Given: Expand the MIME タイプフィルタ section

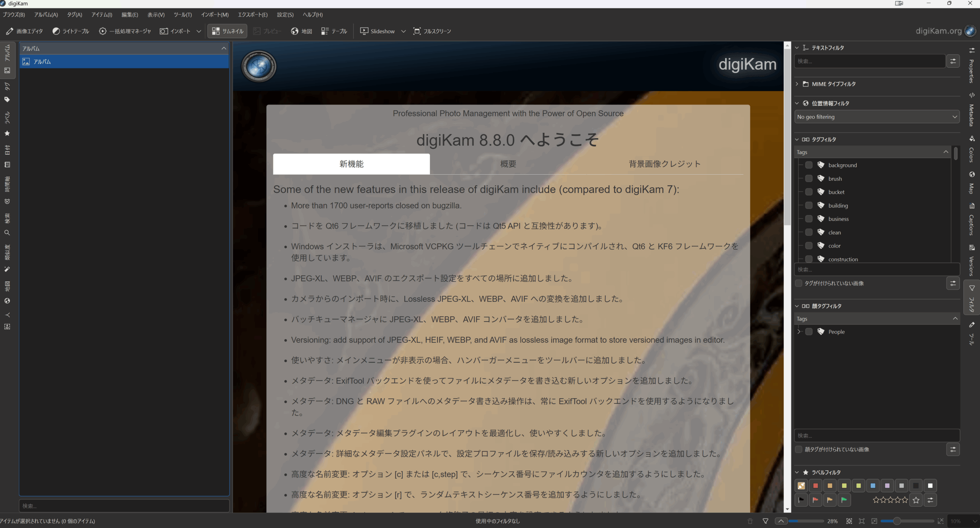Looking at the screenshot, I should 797,84.
